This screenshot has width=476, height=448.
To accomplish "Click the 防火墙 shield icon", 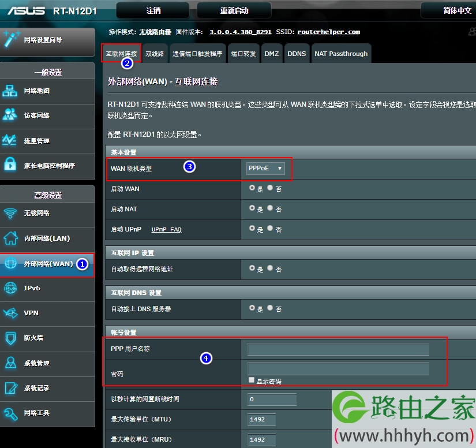I will click(10, 338).
